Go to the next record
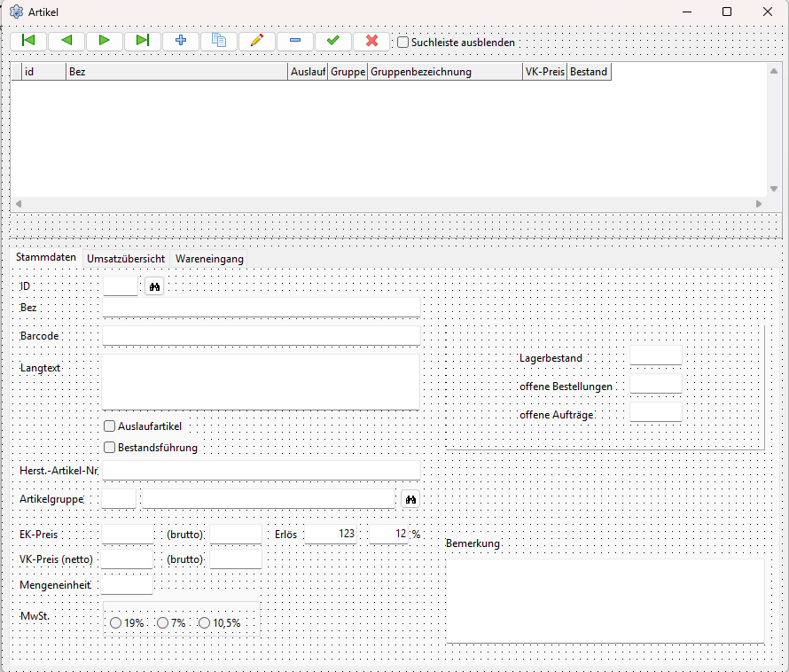Image resolution: width=789 pixels, height=672 pixels. pos(105,41)
